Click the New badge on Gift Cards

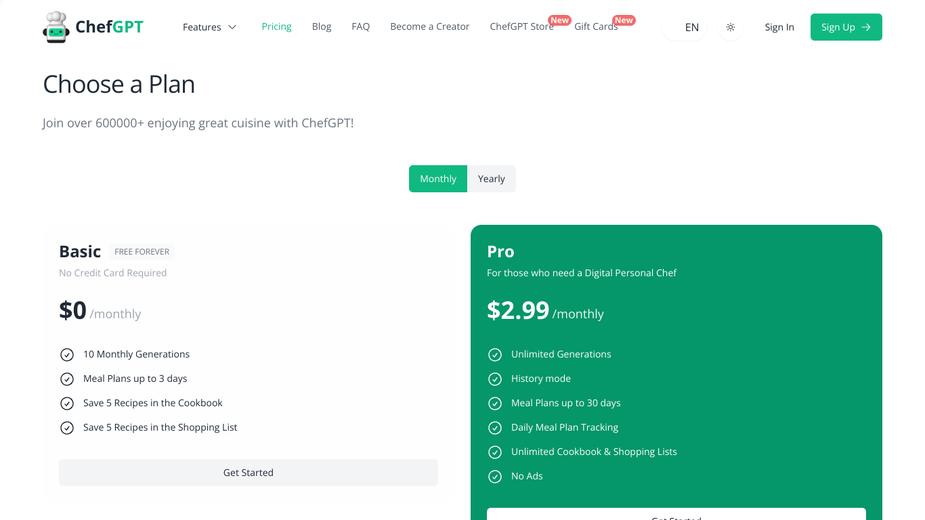624,20
